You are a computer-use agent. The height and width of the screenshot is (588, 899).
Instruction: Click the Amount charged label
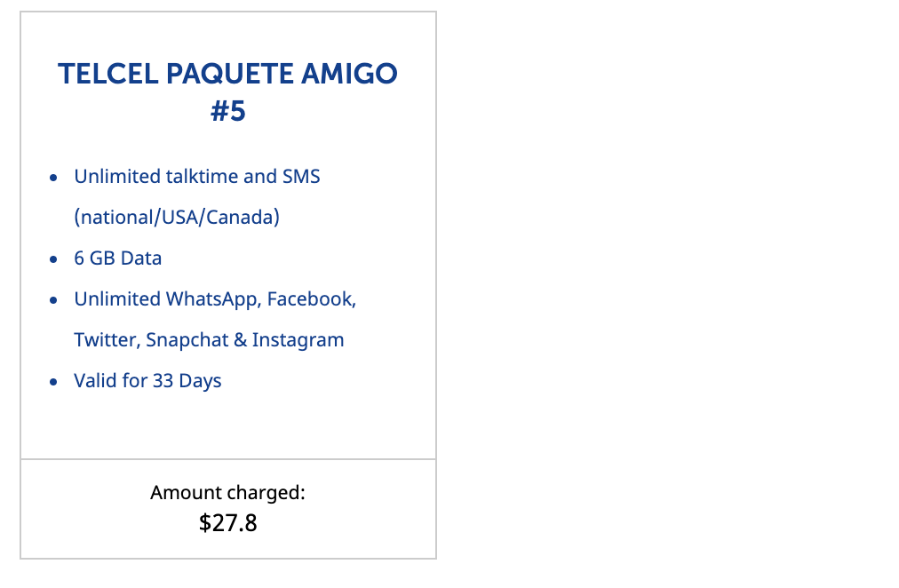click(227, 493)
